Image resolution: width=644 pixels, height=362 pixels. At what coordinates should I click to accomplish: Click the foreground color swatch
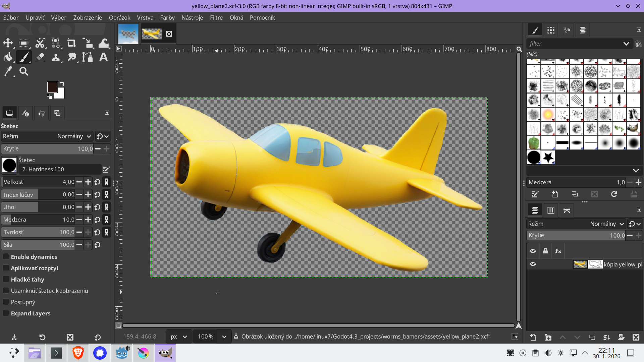(x=53, y=86)
